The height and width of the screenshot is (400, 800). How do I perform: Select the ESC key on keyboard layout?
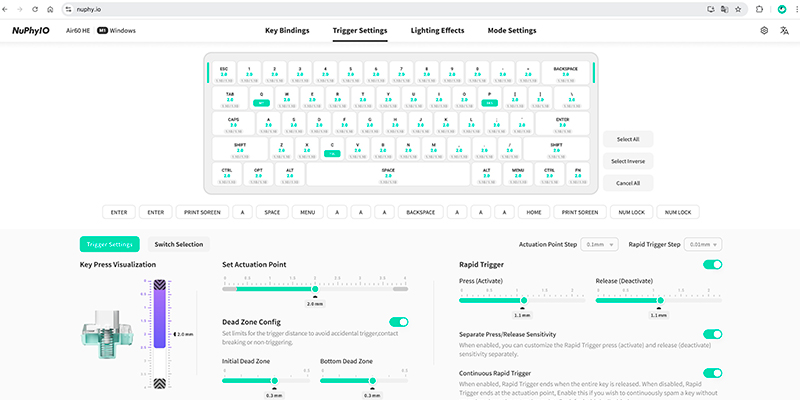(x=224, y=74)
